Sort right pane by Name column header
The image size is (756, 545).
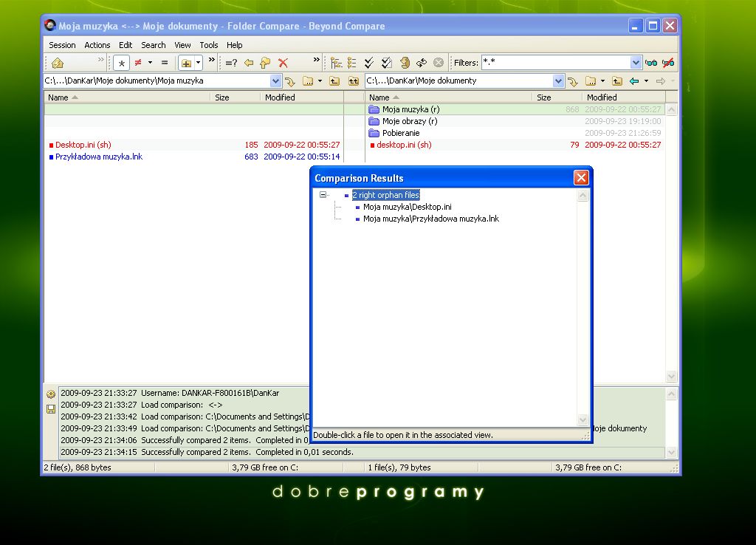448,97
